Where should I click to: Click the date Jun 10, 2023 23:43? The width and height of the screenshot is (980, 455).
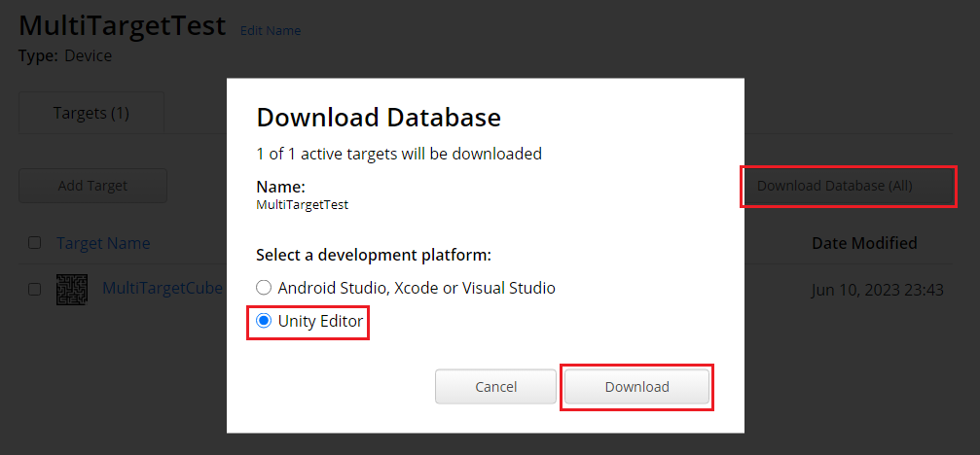click(877, 291)
